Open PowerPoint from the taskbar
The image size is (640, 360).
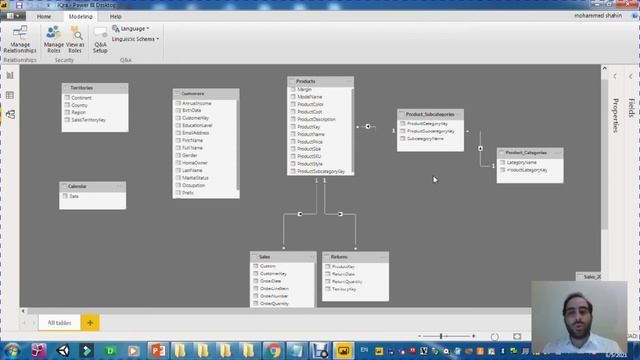158,351
